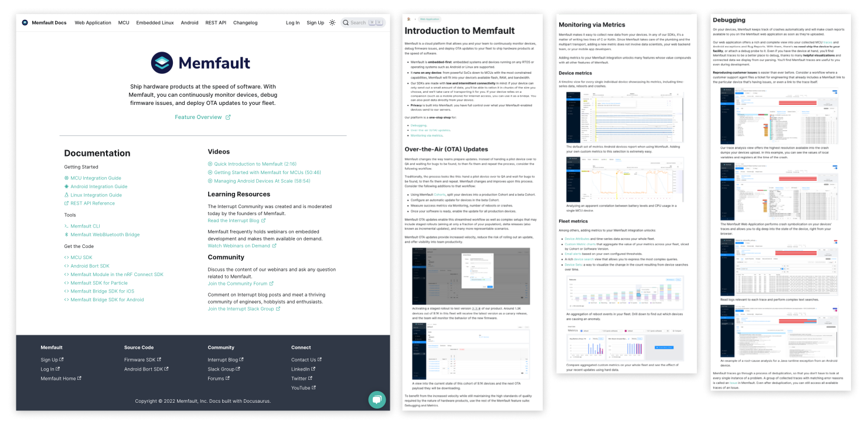Open the Web Application menu item
Image resolution: width=868 pixels, height=425 pixels.
pos(93,22)
